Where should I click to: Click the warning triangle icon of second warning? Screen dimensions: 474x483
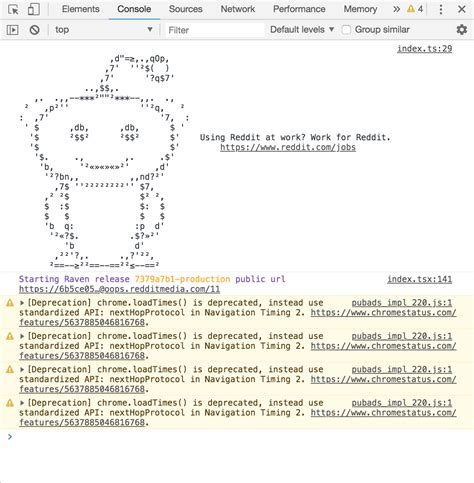[10, 336]
